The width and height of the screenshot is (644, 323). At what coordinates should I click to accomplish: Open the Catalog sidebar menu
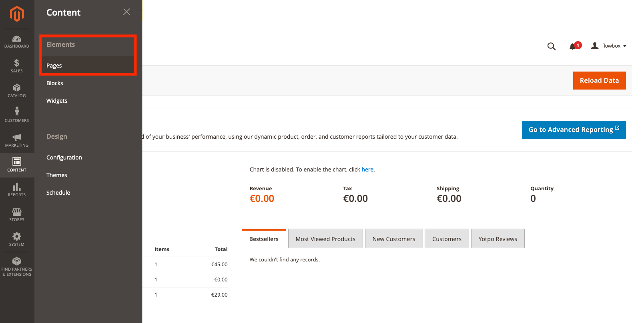[17, 91]
